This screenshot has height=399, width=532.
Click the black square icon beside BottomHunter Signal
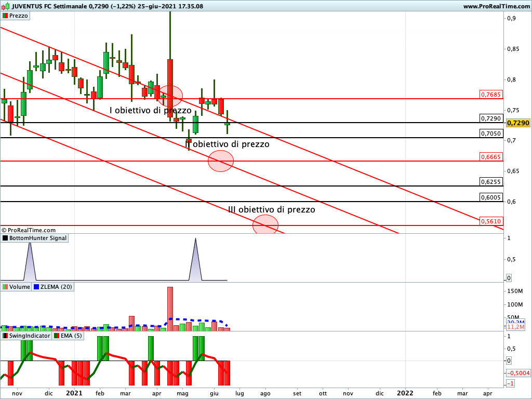(x=5, y=238)
